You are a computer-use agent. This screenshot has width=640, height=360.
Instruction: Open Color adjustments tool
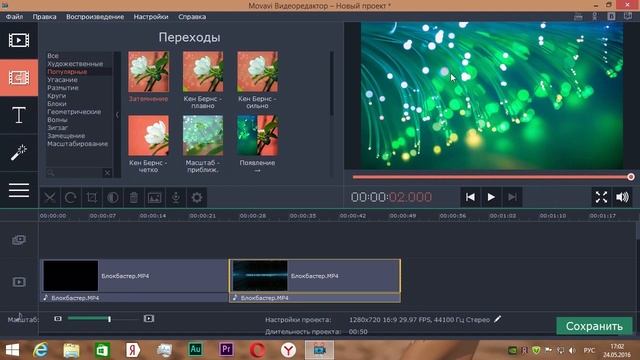[113, 198]
